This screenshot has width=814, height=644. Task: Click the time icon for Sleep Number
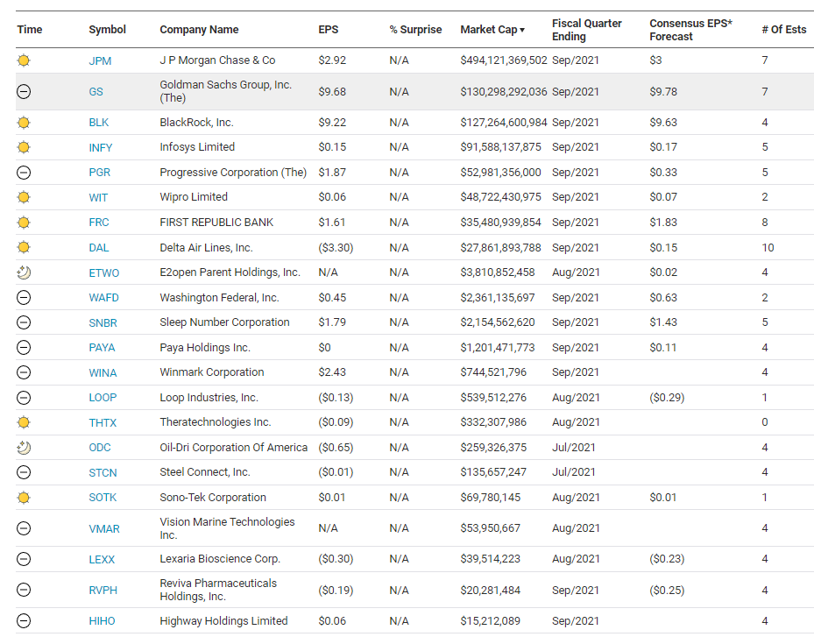pos(24,322)
